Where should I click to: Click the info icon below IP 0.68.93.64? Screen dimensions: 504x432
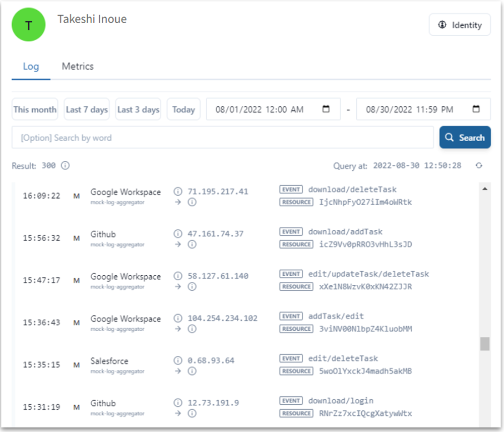click(x=192, y=371)
